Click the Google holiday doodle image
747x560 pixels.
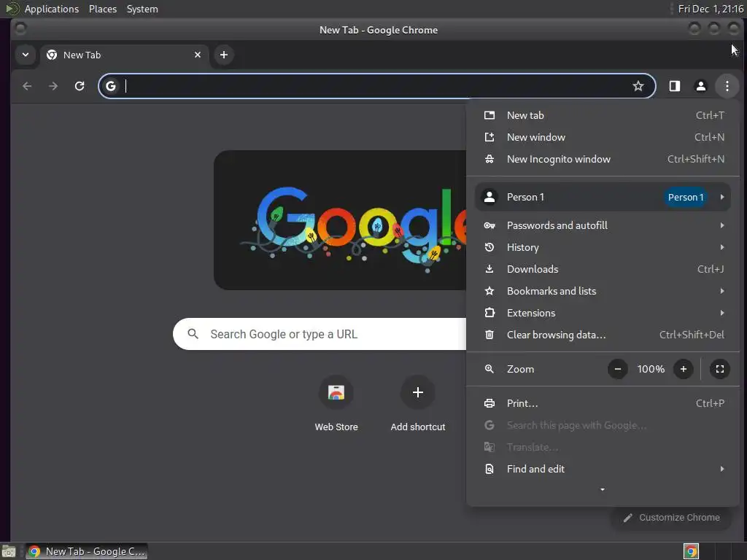340,220
